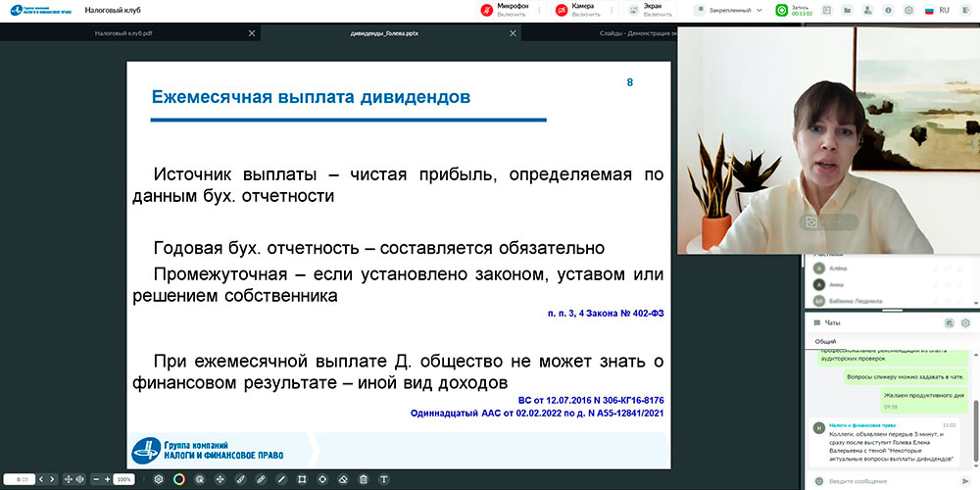Click the message input field
Image resolution: width=980 pixels, height=490 pixels.
[x=882, y=481]
